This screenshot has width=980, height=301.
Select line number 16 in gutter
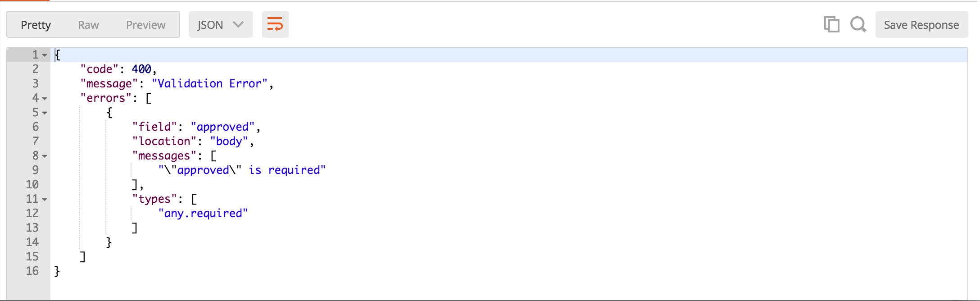coord(32,271)
